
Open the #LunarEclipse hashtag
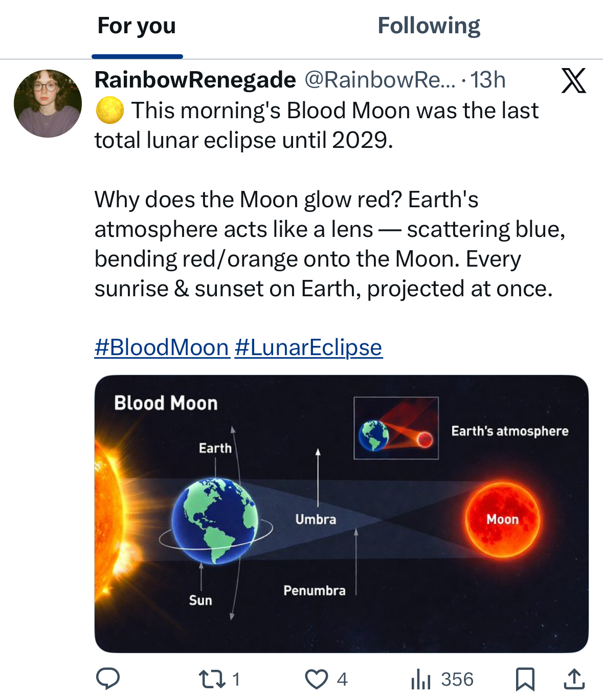[x=308, y=347]
